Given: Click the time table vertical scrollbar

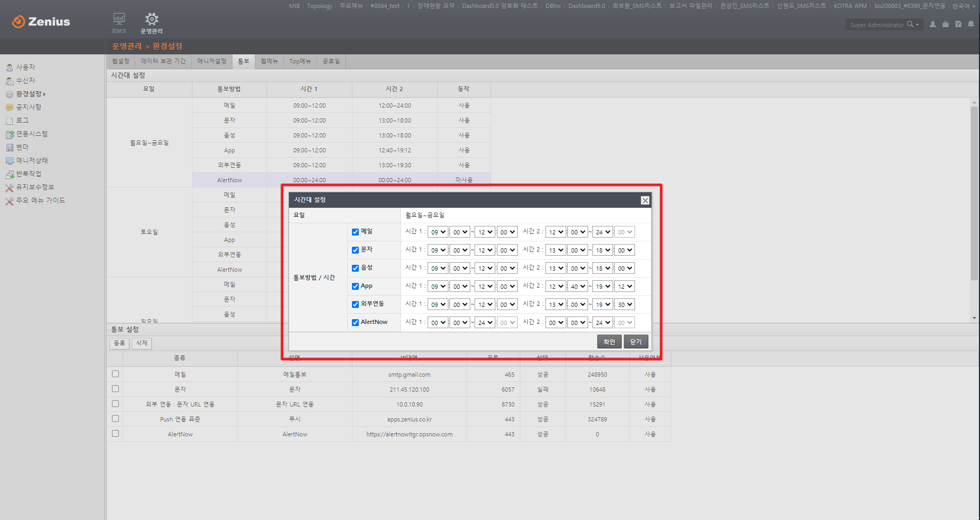Looking at the screenshot, I should 974,193.
